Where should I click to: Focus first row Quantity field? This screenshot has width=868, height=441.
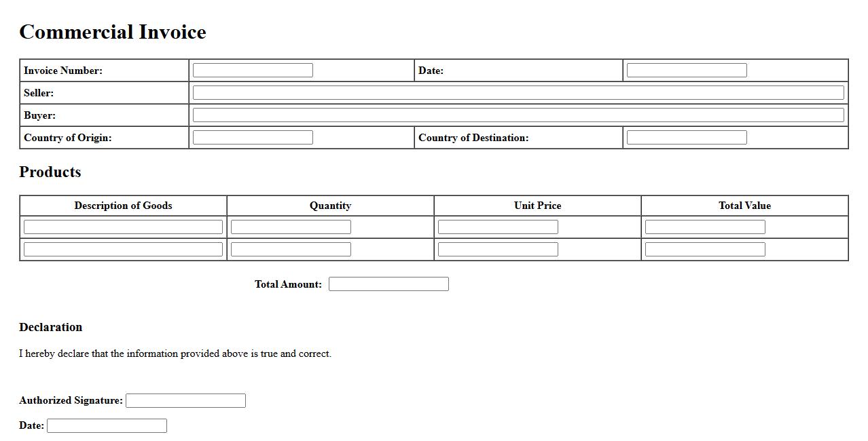291,227
